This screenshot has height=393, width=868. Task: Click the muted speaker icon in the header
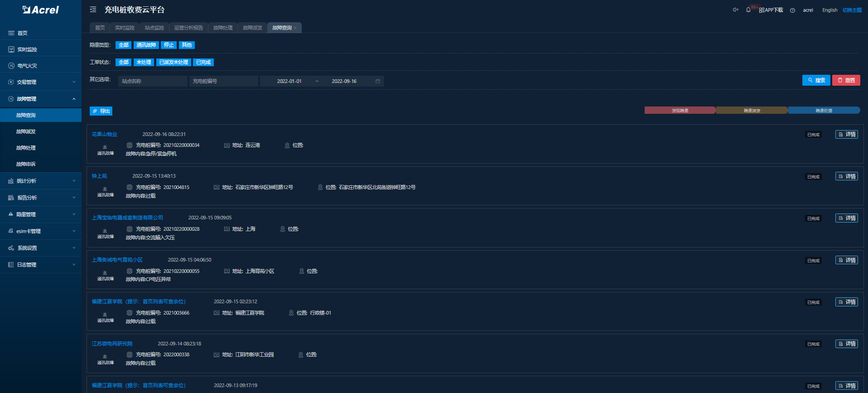[x=735, y=10]
